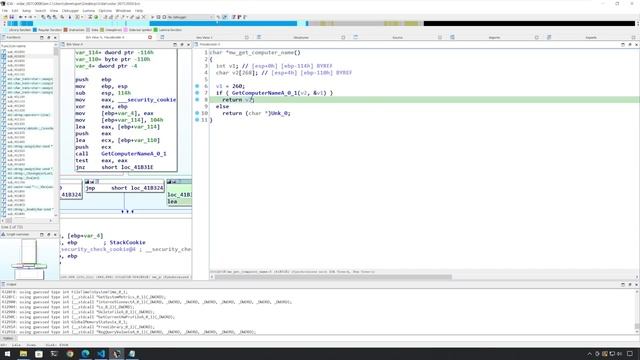Click the start debugger process play icon
Image resolution: width=640 pixels, height=360 pixels.
153,17
